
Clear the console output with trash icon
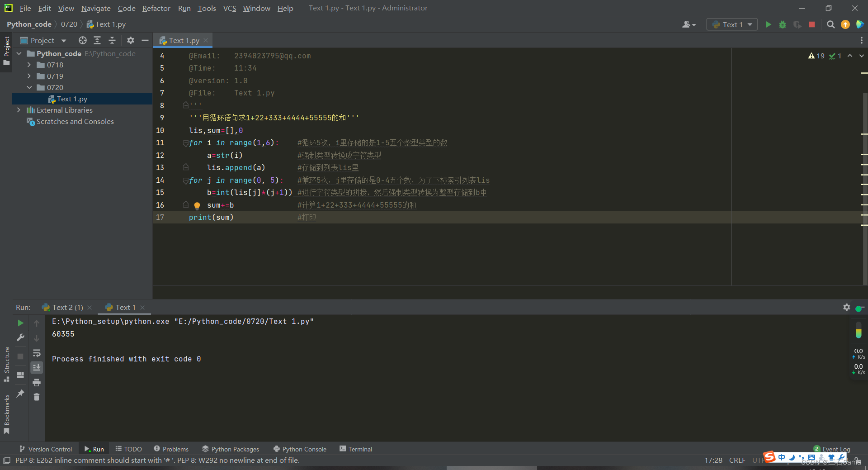pyautogui.click(x=37, y=397)
